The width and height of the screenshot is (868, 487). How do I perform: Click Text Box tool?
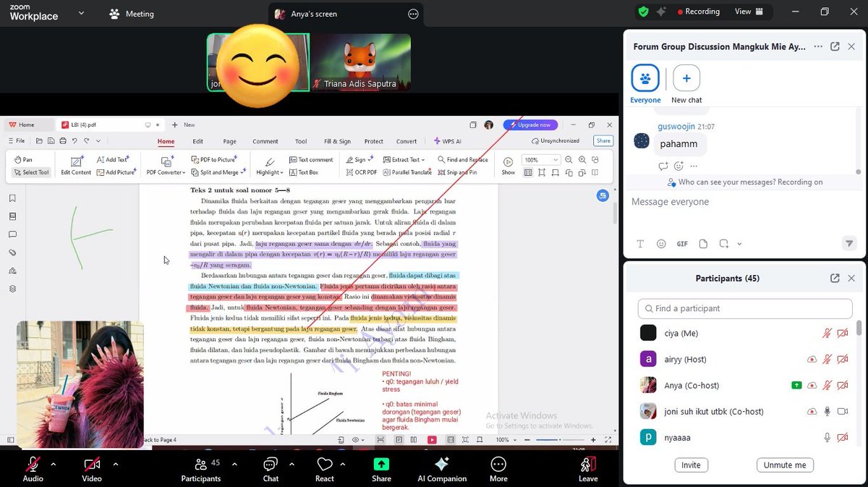click(x=304, y=172)
